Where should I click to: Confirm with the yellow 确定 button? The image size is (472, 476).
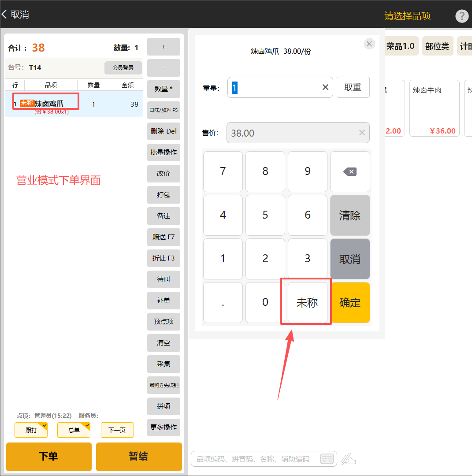pos(350,303)
